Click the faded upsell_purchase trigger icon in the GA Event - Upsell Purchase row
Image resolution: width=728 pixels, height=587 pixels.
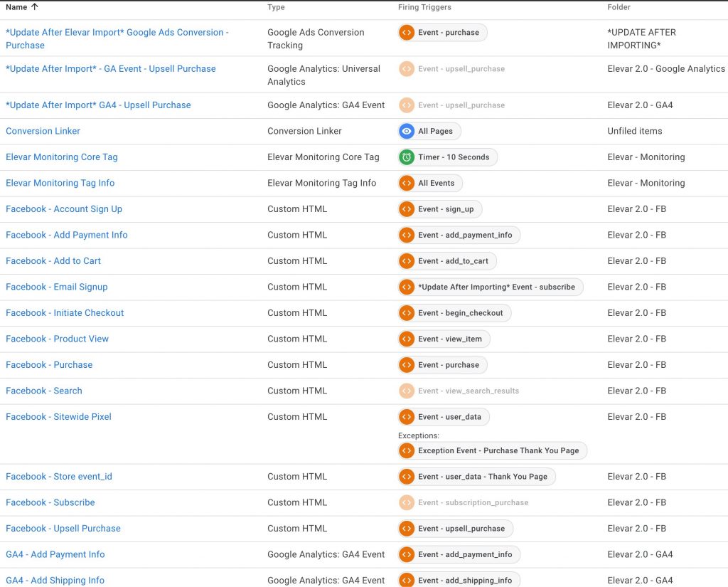(407, 69)
